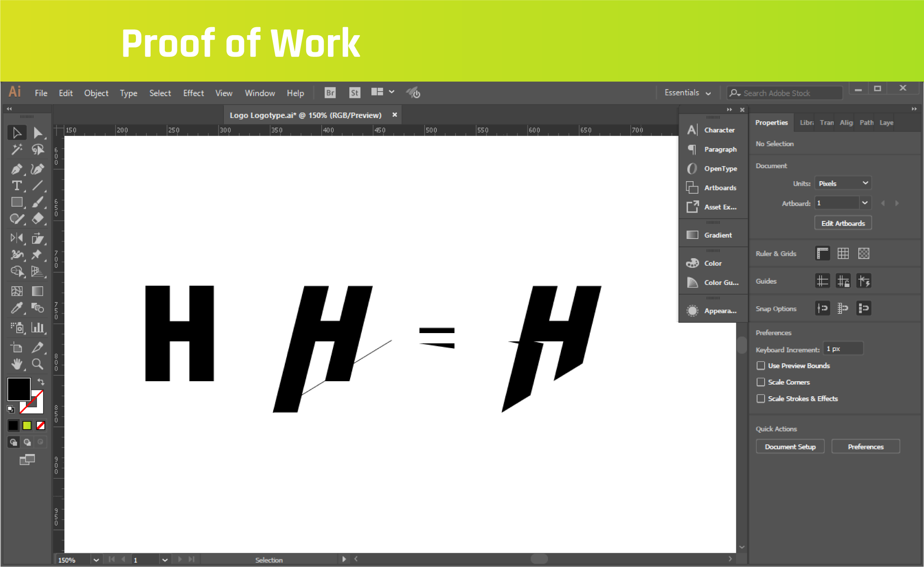
Task: Open the Units dropdown showing Pixels
Action: (843, 183)
